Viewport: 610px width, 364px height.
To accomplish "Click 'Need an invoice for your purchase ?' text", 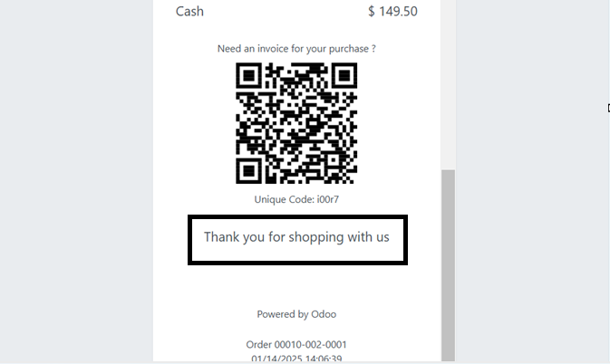I will click(x=296, y=49).
